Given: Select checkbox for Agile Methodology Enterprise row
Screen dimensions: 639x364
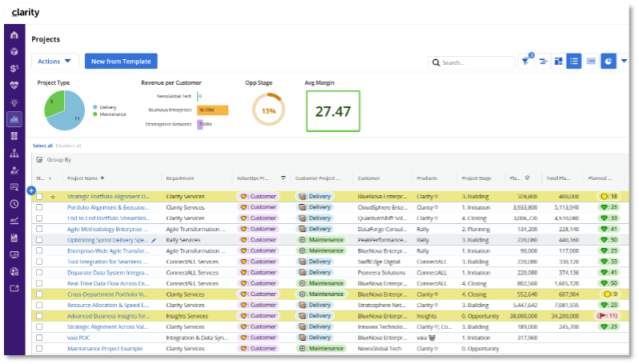Looking at the screenshot, I should pos(39,229).
